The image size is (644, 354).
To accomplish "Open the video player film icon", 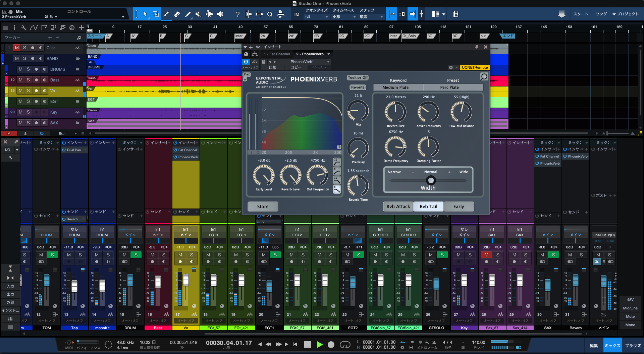I will (455, 14).
